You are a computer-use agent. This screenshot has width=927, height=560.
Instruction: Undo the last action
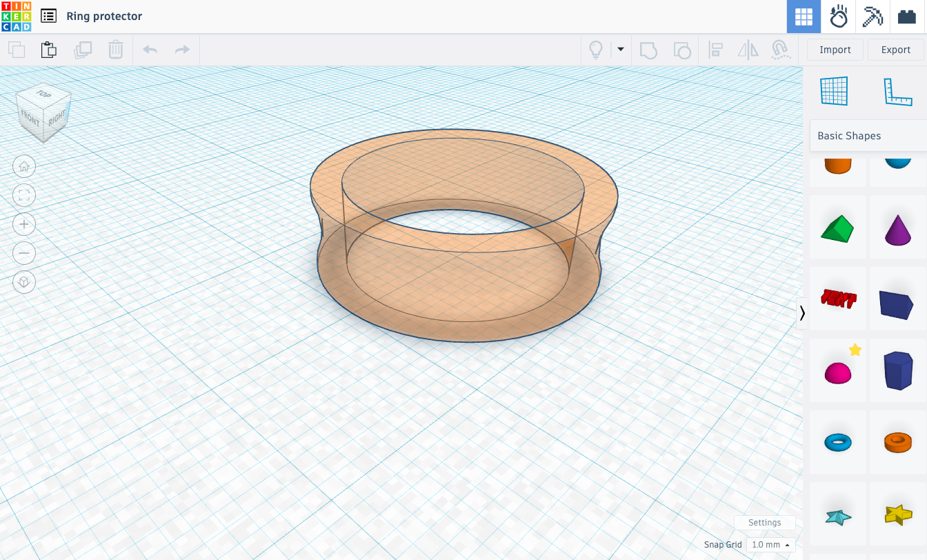[150, 50]
